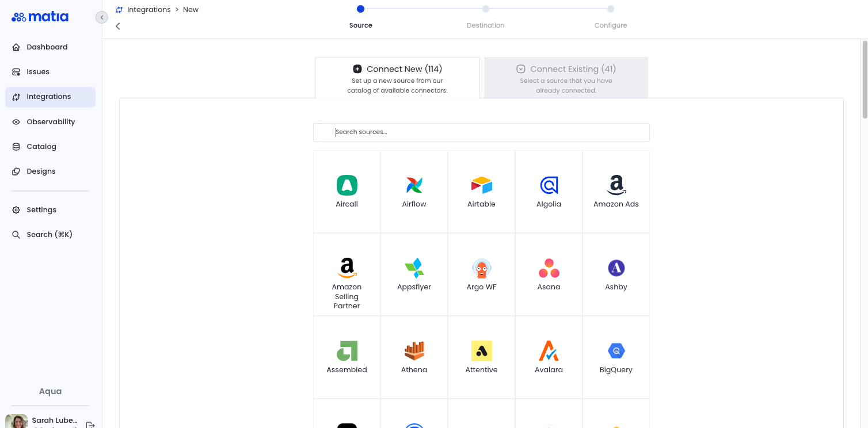
Task: Click the Sarah Lube... user avatar
Action: [x=16, y=422]
